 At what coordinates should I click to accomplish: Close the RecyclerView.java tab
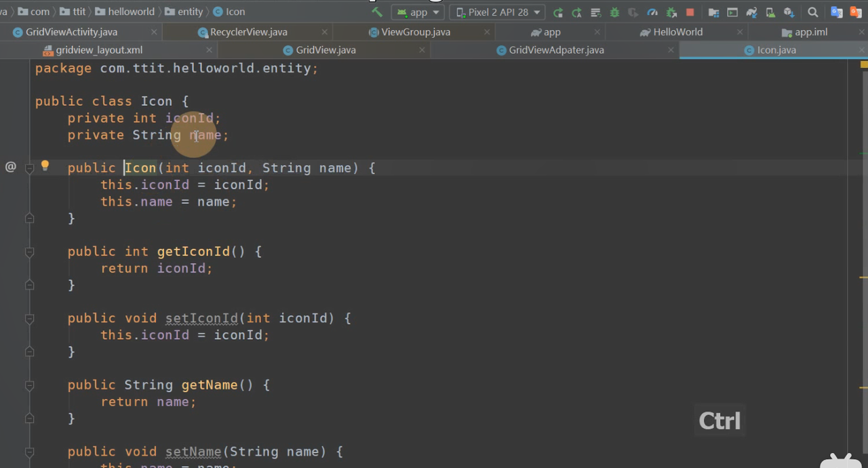click(325, 32)
